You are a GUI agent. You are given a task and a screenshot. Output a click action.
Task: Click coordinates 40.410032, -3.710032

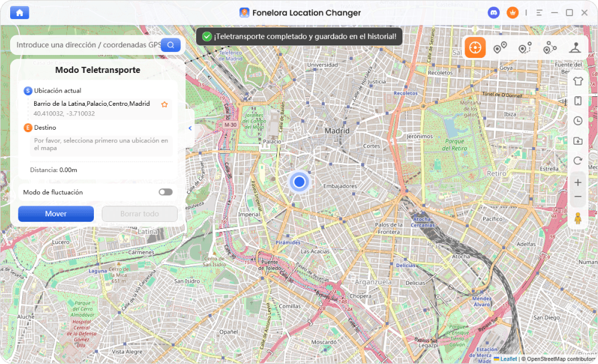[64, 114]
